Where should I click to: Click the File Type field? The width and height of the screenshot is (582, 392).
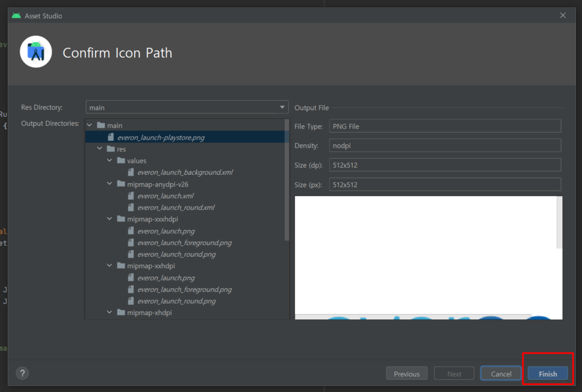point(445,126)
